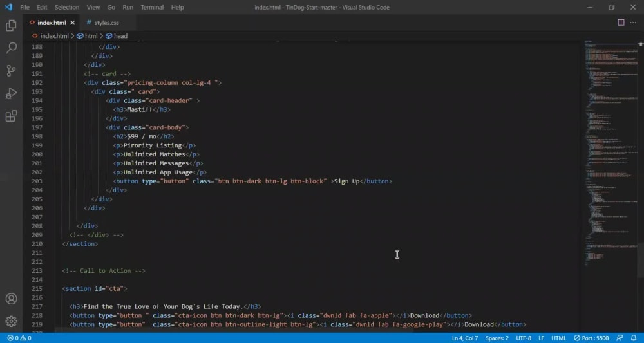
Task: Change indentation via Spaces: 2
Action: pos(497,338)
